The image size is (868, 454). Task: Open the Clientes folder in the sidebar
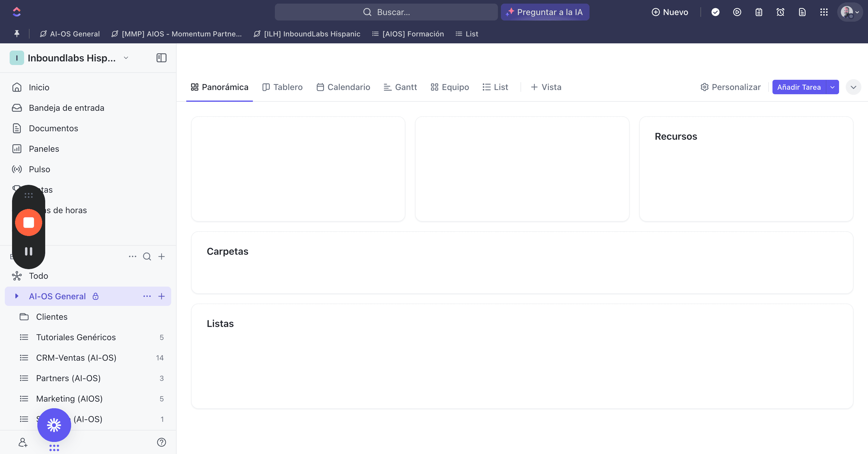click(88, 317)
